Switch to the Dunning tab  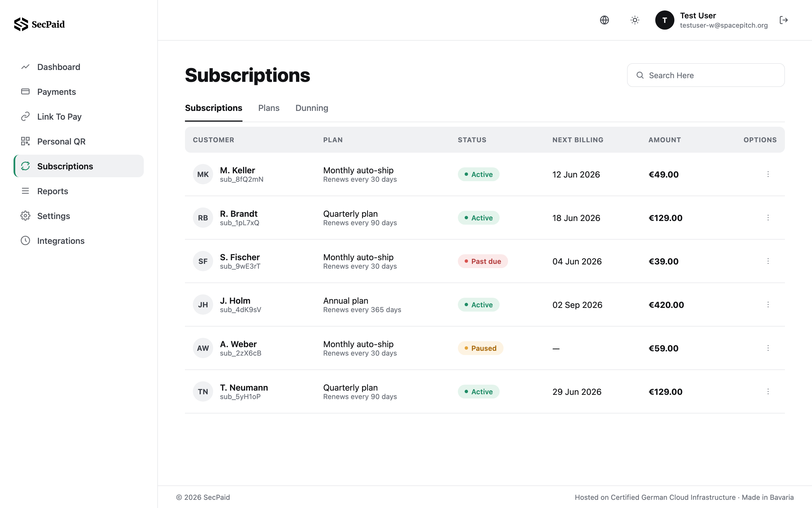pyautogui.click(x=312, y=108)
